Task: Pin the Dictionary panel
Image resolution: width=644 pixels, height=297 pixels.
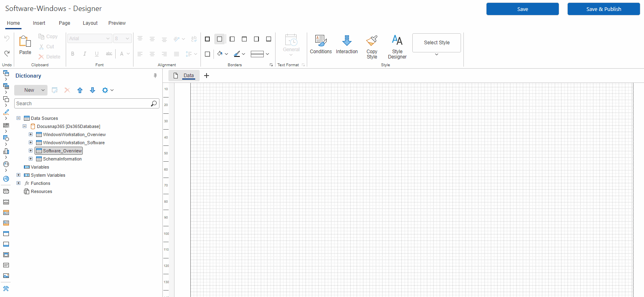Action: [155, 76]
